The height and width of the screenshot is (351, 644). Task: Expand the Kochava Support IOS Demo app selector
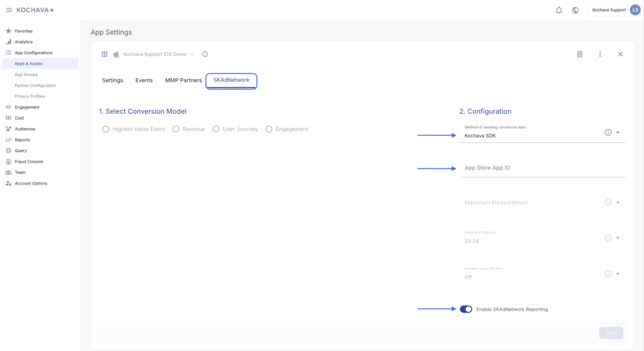click(x=192, y=54)
